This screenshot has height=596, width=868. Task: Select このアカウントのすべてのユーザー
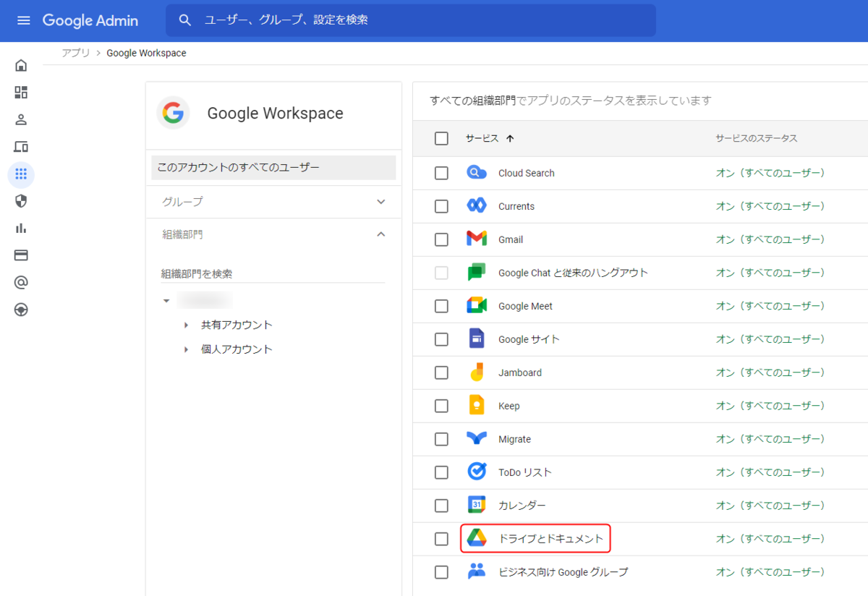pyautogui.click(x=273, y=168)
